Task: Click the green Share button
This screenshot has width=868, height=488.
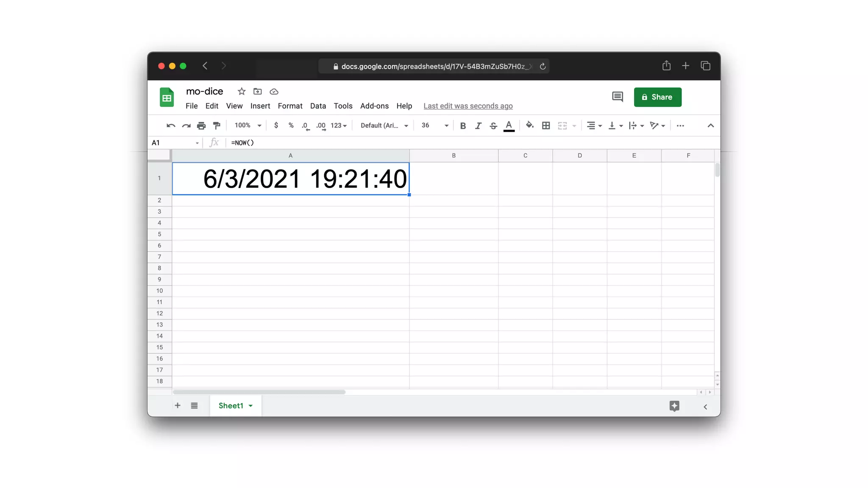Action: coord(657,97)
